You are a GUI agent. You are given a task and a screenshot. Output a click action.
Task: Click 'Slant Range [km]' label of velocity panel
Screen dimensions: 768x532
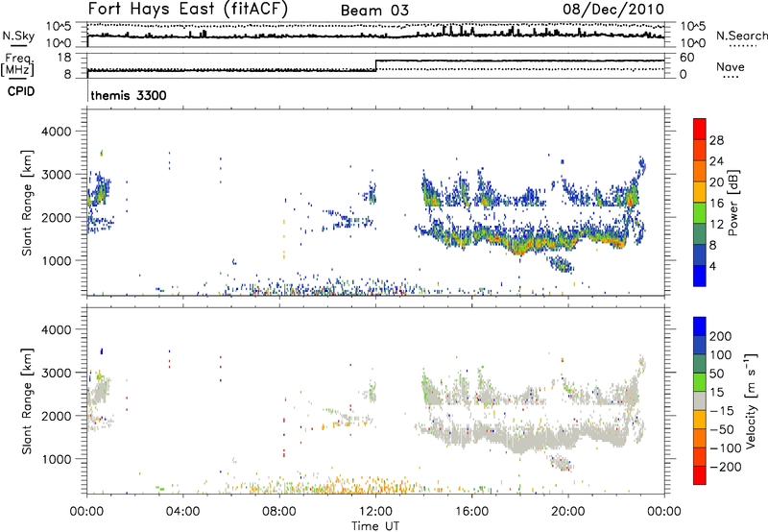point(27,401)
